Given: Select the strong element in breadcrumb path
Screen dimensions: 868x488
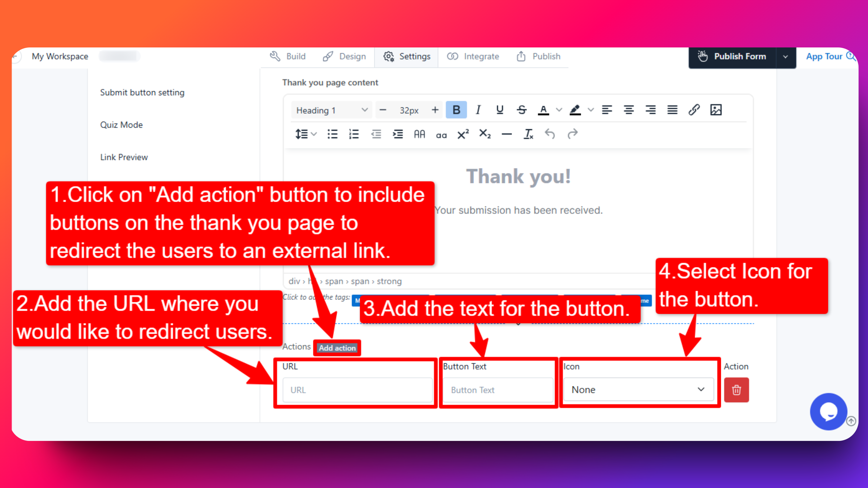Looking at the screenshot, I should click(x=389, y=281).
